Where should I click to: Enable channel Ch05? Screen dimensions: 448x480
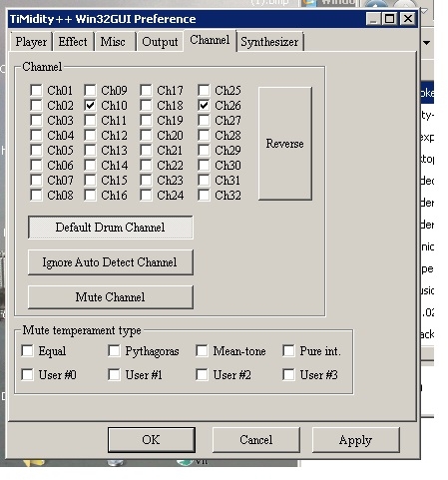36,150
